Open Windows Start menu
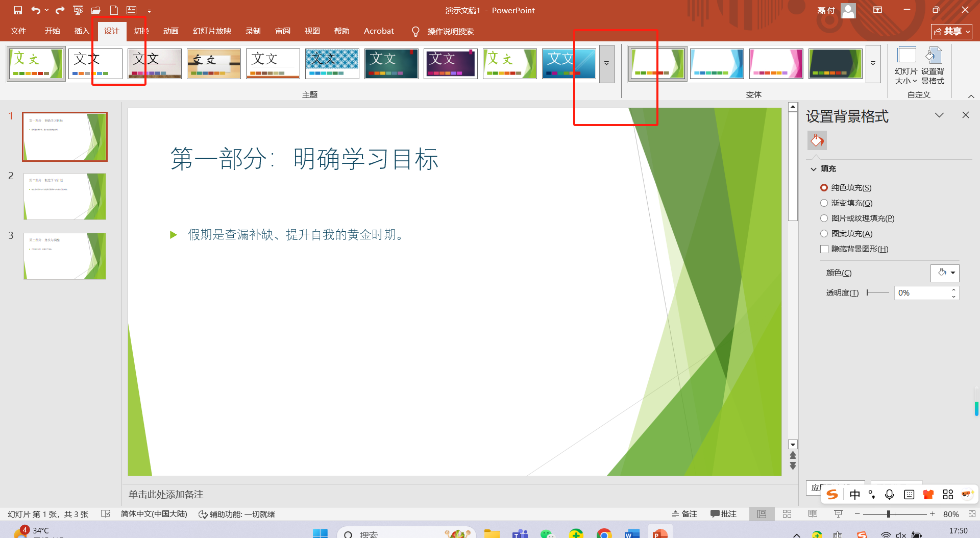 pyautogui.click(x=320, y=534)
